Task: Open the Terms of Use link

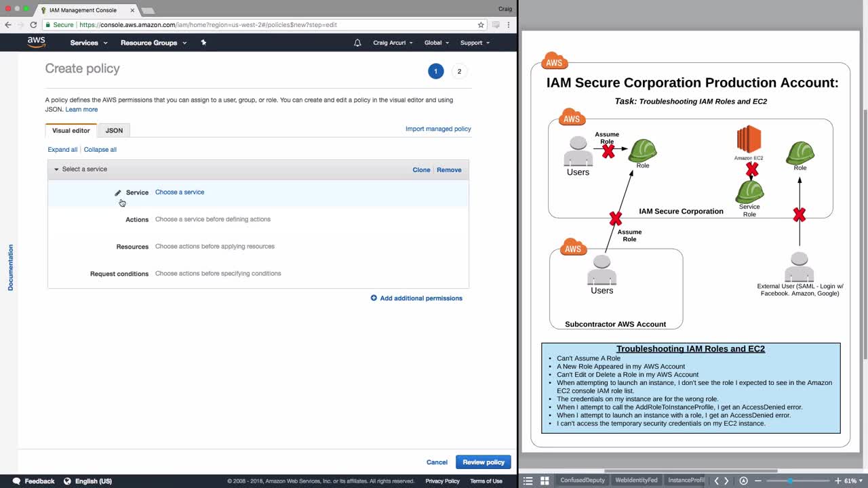Action: [486, 481]
